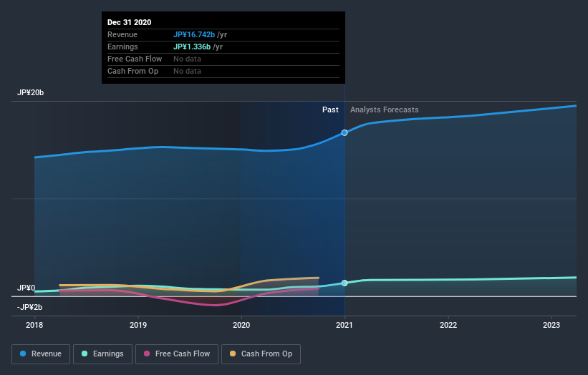Toggle the Cash From Op legend button
588x375 pixels.
(x=261, y=354)
